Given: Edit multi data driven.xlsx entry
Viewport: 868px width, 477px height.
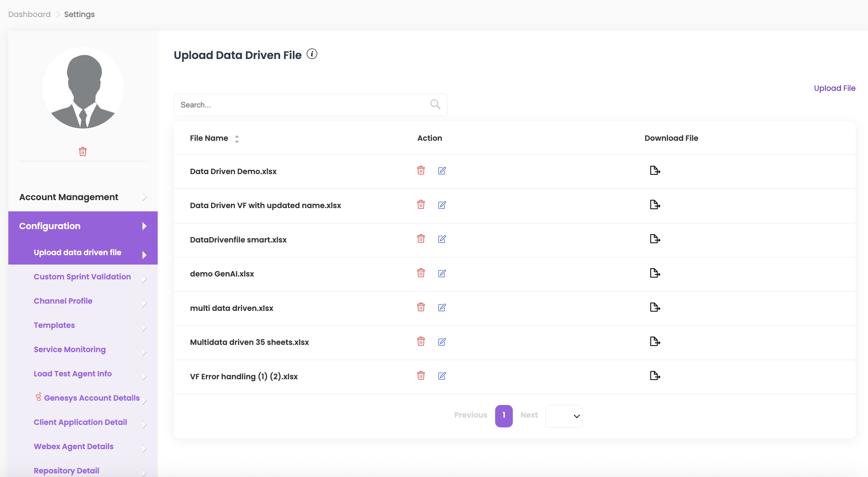Looking at the screenshot, I should pos(442,307).
